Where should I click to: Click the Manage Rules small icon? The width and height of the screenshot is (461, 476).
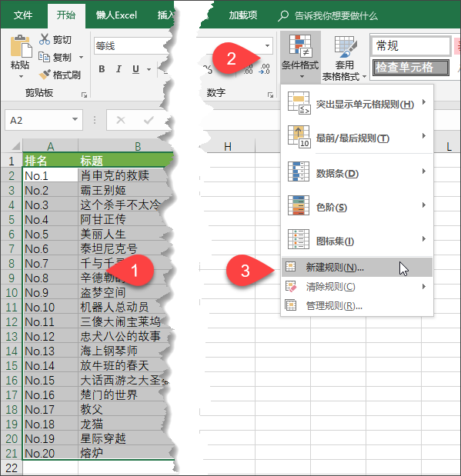coord(290,305)
